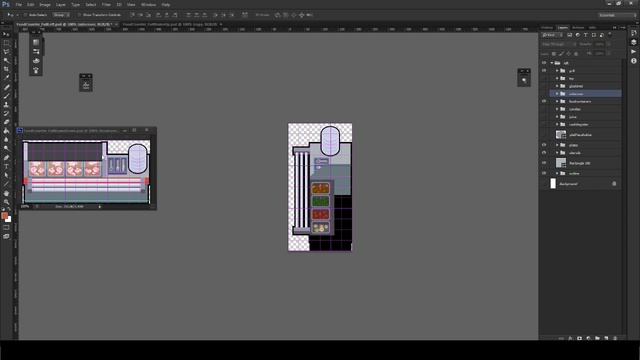Image resolution: width=640 pixels, height=360 pixels.
Task: Hide the plates group eye icon
Action: [544, 145]
